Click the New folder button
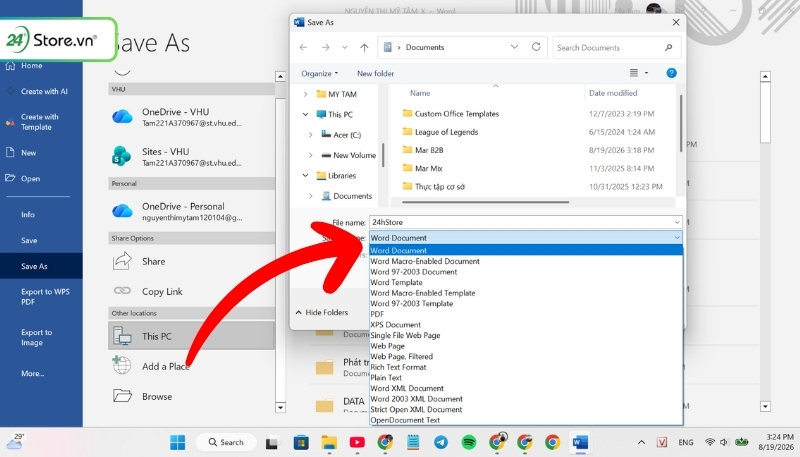Viewport: 800px width, 457px height. 376,73
